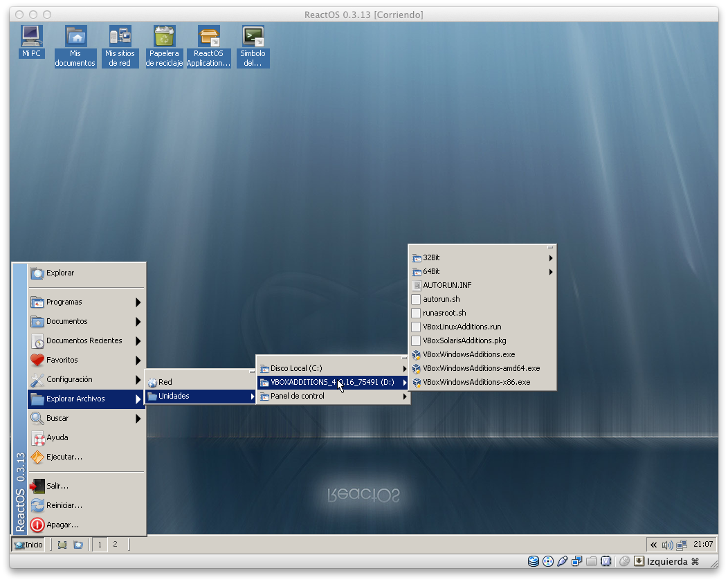Collapse the tray icons with the chevron
This screenshot has height=582, width=728.
653,545
